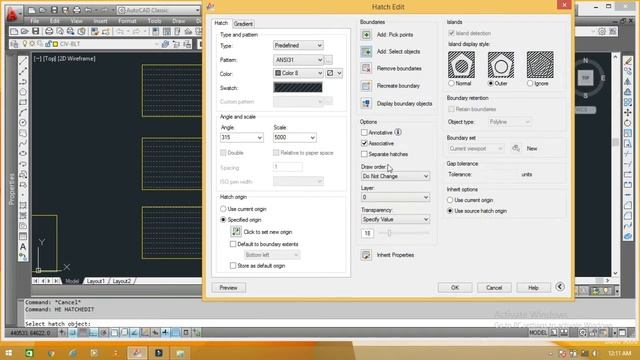Click Inherit Properties label
640x360 pixels.
point(395,255)
